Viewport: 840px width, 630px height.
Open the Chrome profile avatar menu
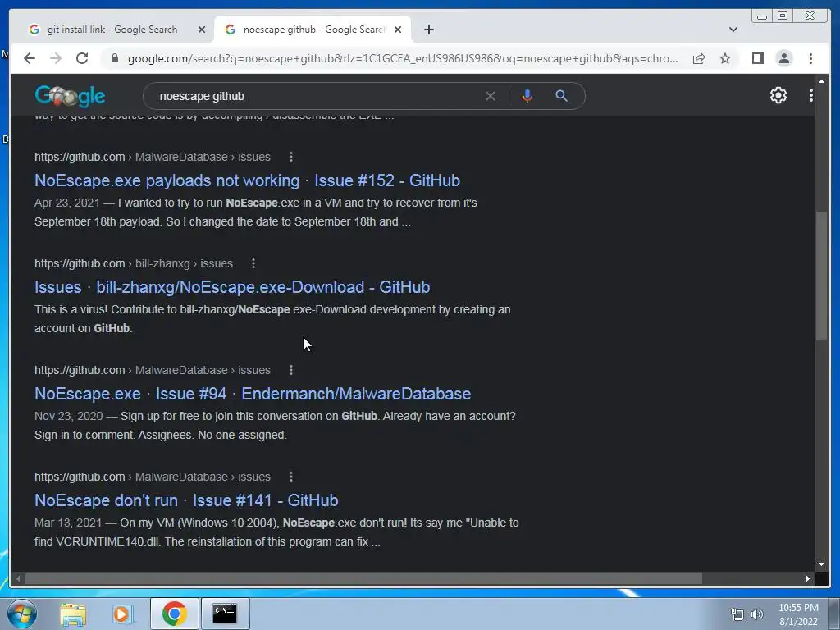point(783,58)
